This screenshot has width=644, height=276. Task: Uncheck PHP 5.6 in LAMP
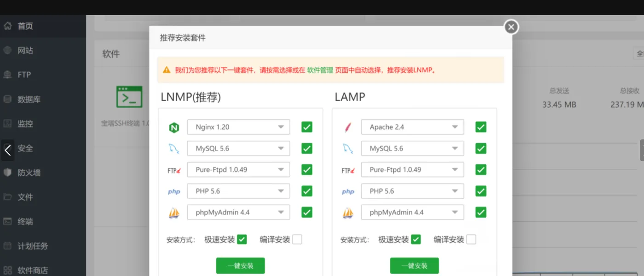tap(481, 191)
